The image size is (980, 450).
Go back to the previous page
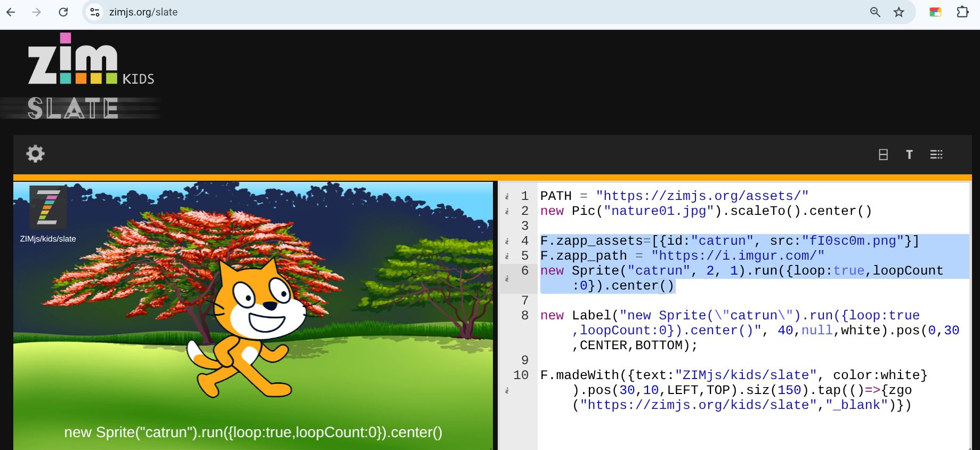pyautogui.click(x=11, y=12)
